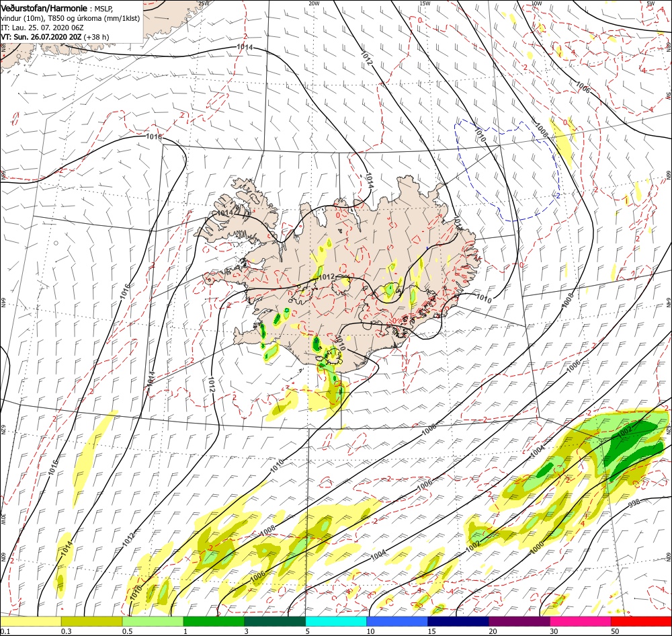Click the legend value '0.1'
Viewport: 672px width, 636px height.
pos(5,631)
